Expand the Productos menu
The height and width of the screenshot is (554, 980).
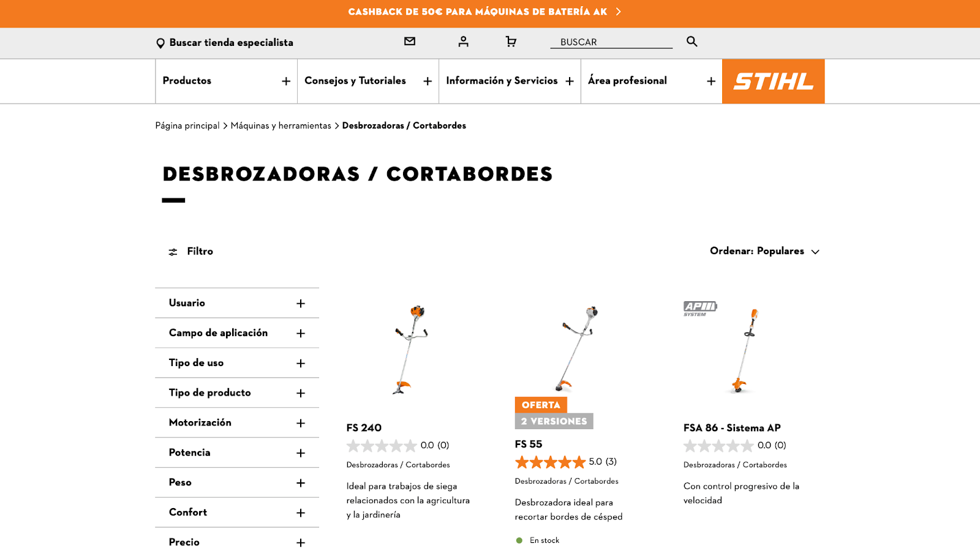pyautogui.click(x=226, y=81)
